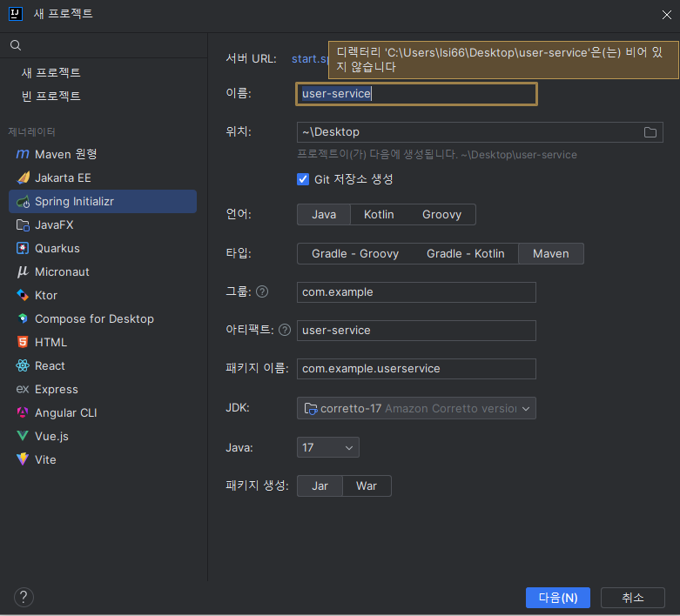Click the Compose for Desktop icon
The image size is (680, 616).
click(x=23, y=318)
